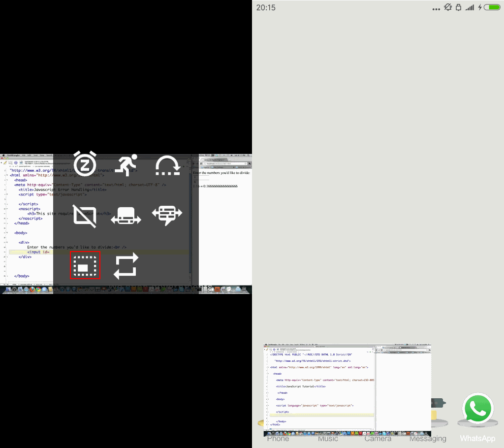Open the Camera app label
This screenshot has width=504, height=448.
click(x=378, y=439)
